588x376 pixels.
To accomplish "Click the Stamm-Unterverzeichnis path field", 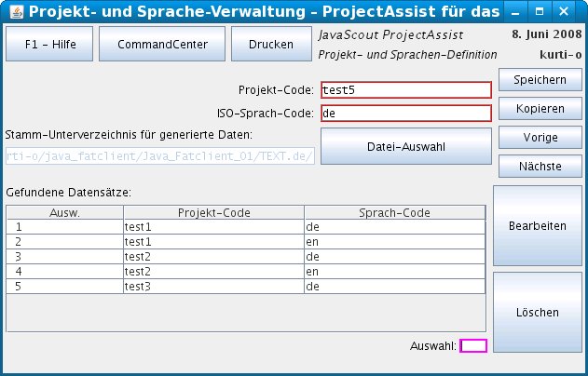I will click(160, 154).
